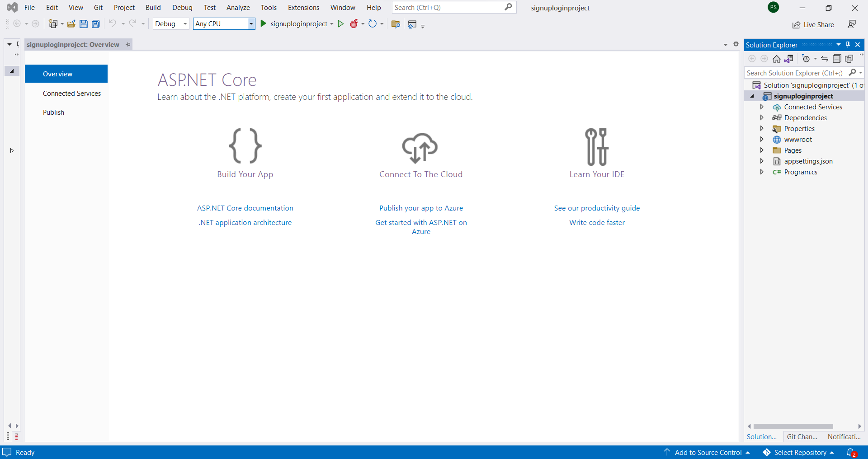
Task: Open the ASP.NET Core documentation link
Action: 245,208
